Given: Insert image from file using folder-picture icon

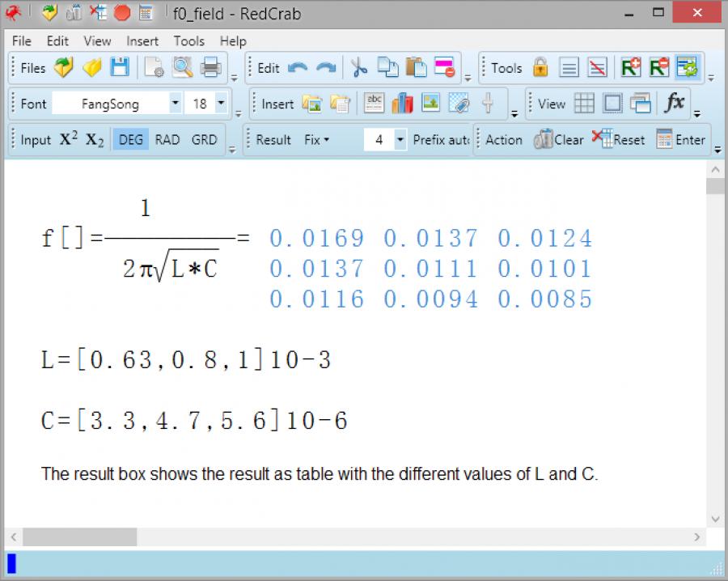Looking at the screenshot, I should pyautogui.click(x=312, y=104).
